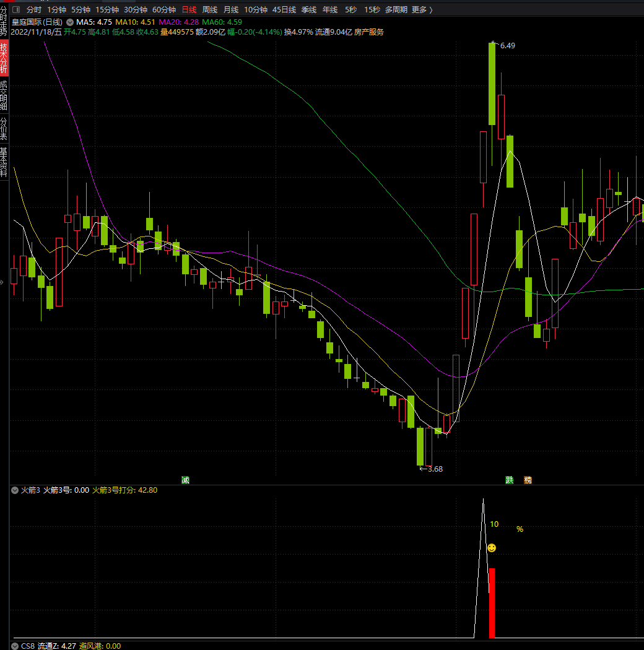Screen dimensions: 644x650
Task: Click the MA60: 4.59 label
Action: [x=222, y=22]
